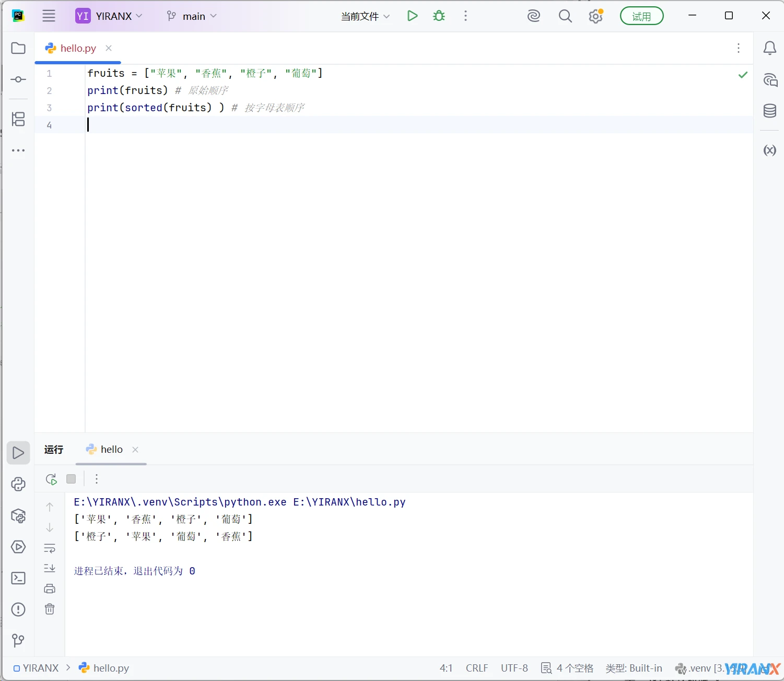Open the Structure tool window
784x681 pixels.
click(18, 119)
